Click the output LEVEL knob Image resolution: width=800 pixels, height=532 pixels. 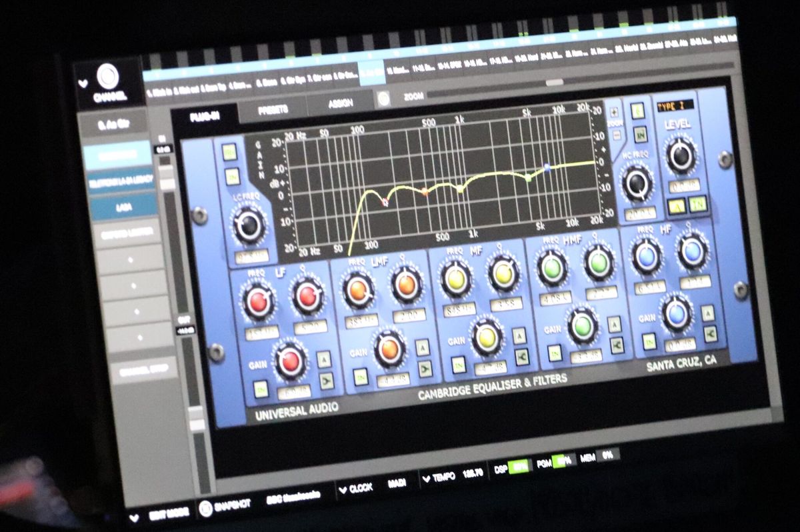(x=681, y=155)
